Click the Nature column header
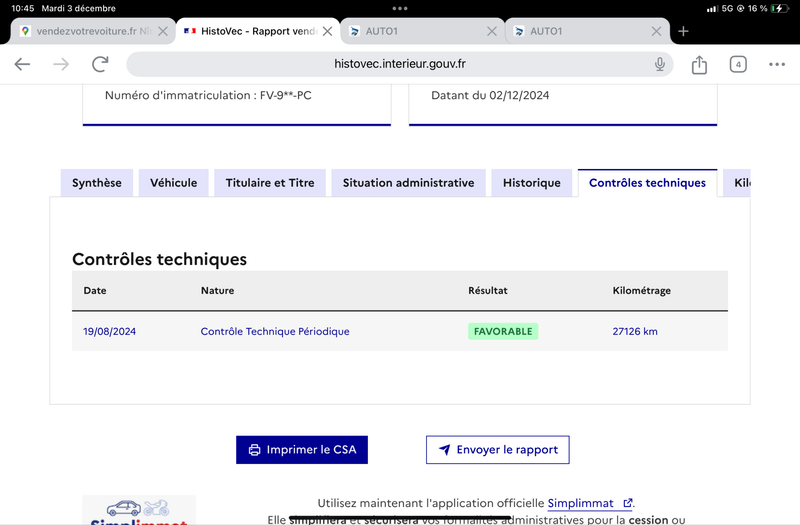Screen dimensions: 800x525 tap(217, 290)
